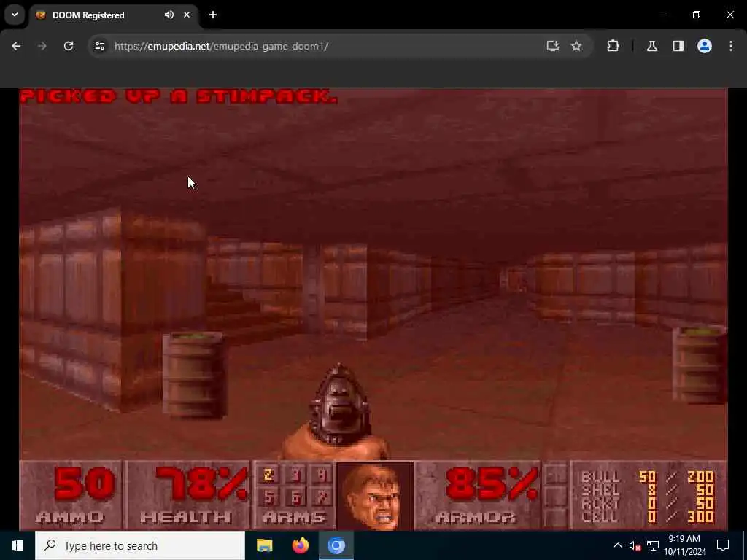747x560 pixels.
Task: Click the SHEL ammo row
Action: pyautogui.click(x=648, y=490)
